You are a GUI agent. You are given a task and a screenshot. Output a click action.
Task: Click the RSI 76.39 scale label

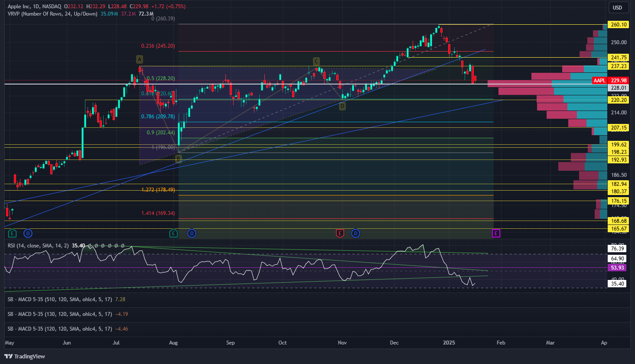tap(618, 249)
